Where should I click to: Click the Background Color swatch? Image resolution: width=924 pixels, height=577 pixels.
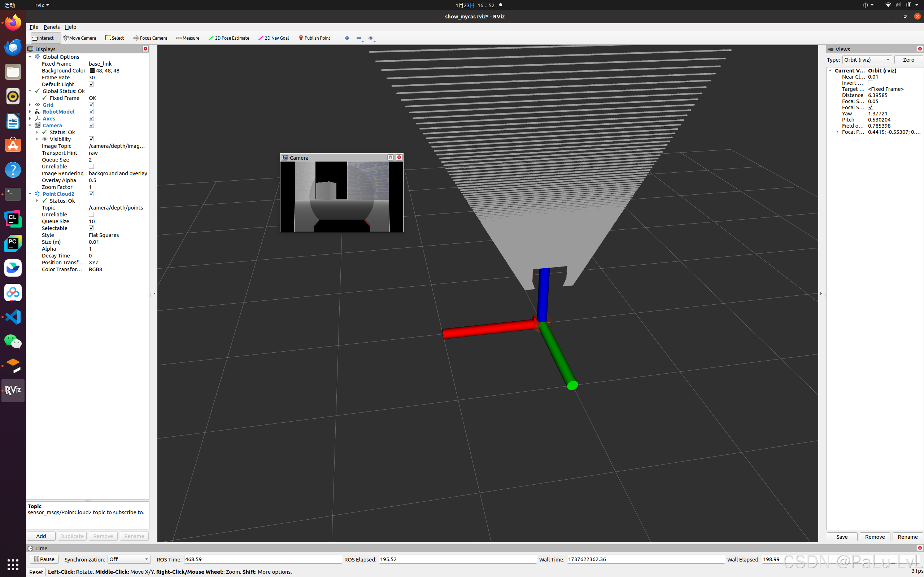coord(92,71)
